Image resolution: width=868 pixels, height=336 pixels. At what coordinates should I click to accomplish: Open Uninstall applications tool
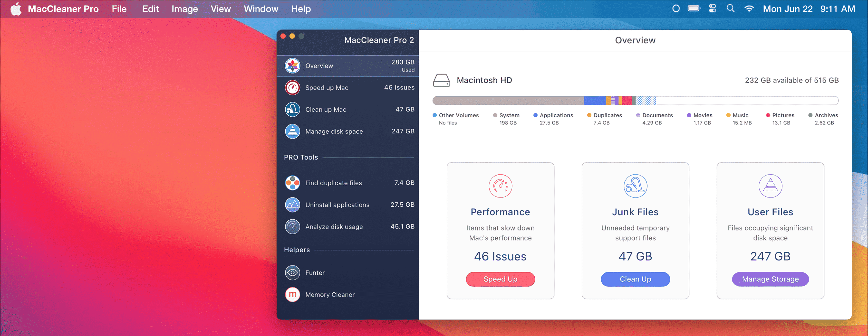(348, 205)
